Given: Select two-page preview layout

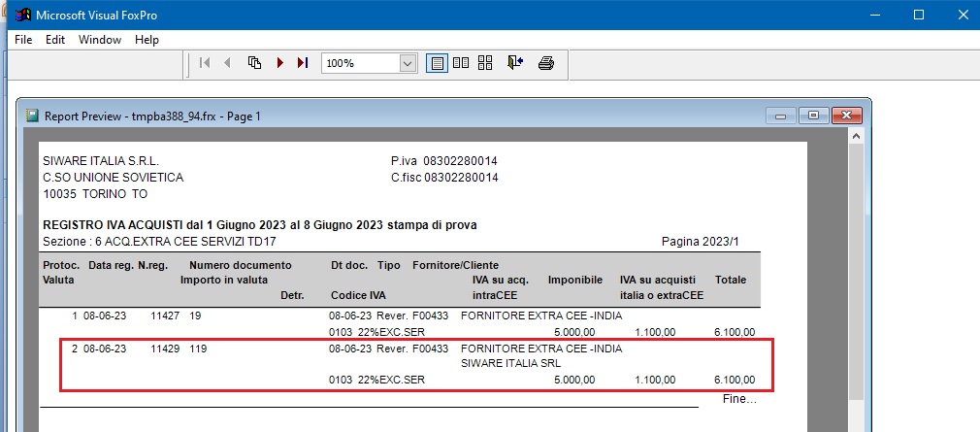Looking at the screenshot, I should tap(461, 62).
